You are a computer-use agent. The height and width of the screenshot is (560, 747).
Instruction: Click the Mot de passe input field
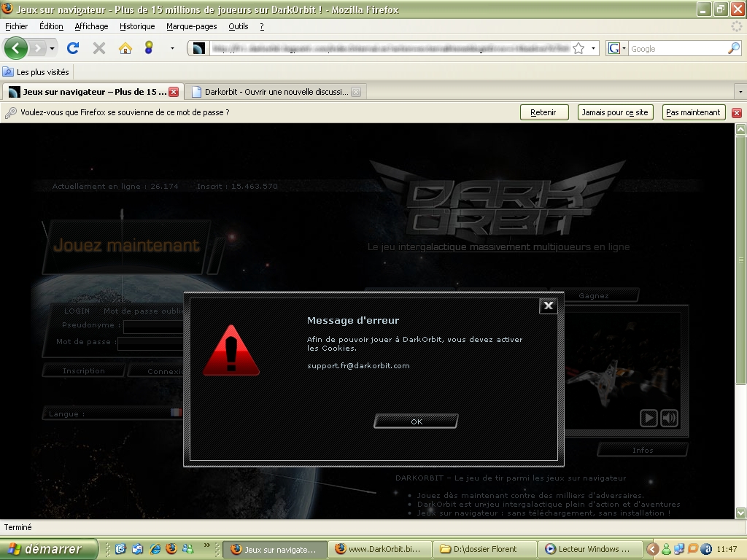pos(150,343)
